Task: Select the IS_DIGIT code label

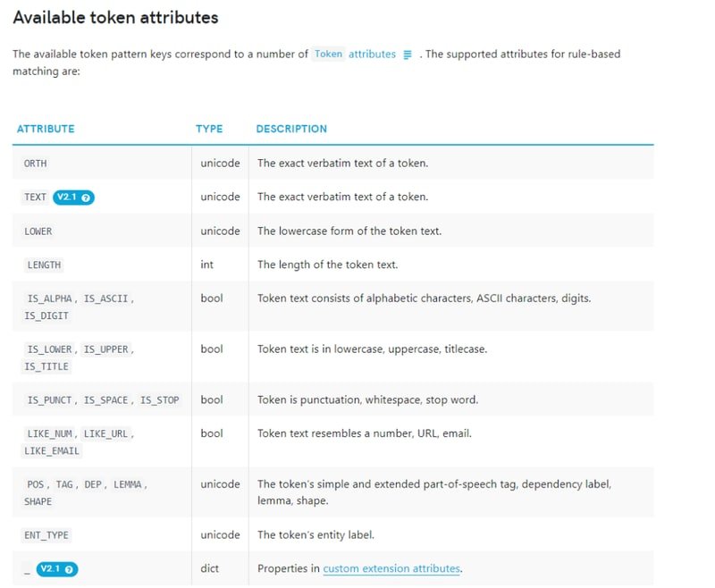Action: (46, 315)
